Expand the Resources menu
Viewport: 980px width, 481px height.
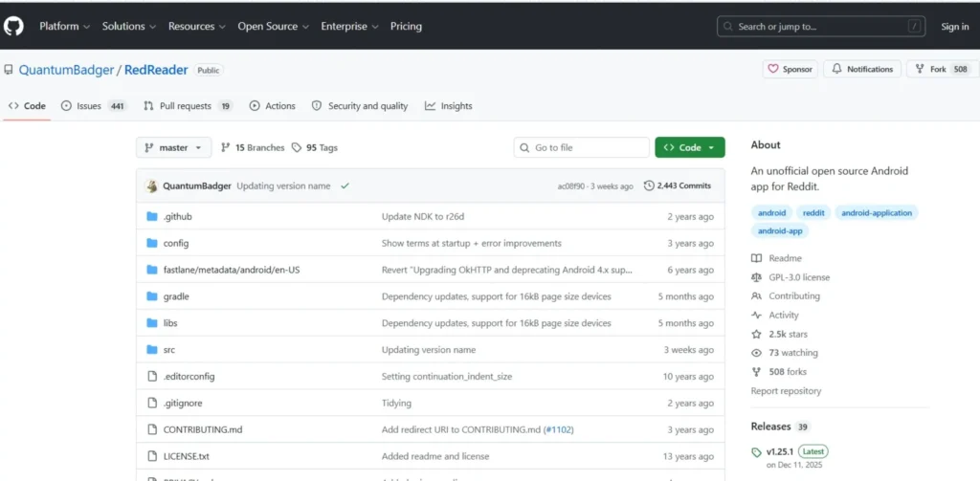click(196, 26)
